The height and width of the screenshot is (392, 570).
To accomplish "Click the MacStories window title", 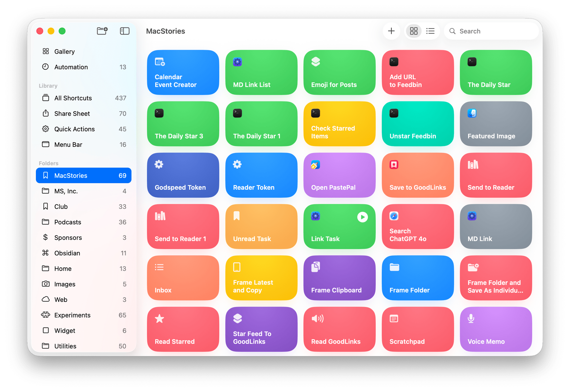I will [166, 31].
